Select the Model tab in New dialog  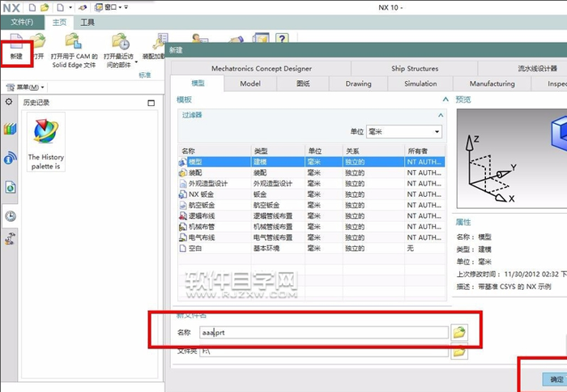point(250,83)
